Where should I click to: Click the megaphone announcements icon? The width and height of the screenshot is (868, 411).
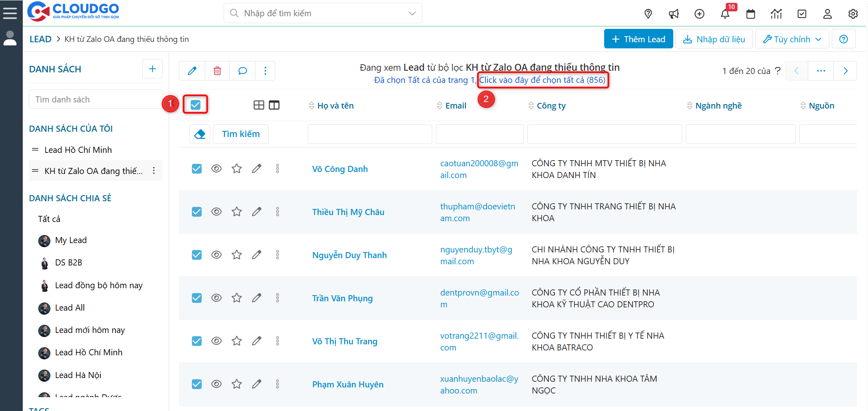(674, 14)
